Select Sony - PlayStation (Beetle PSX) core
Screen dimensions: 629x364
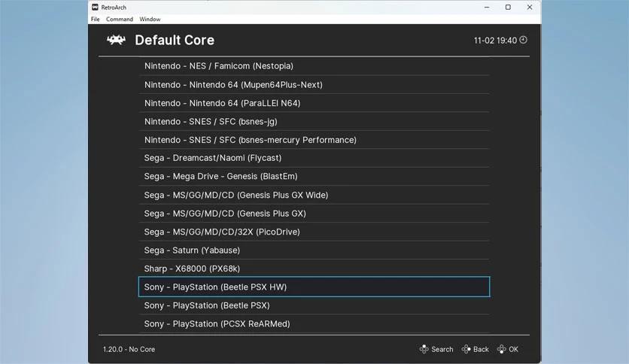pos(314,305)
